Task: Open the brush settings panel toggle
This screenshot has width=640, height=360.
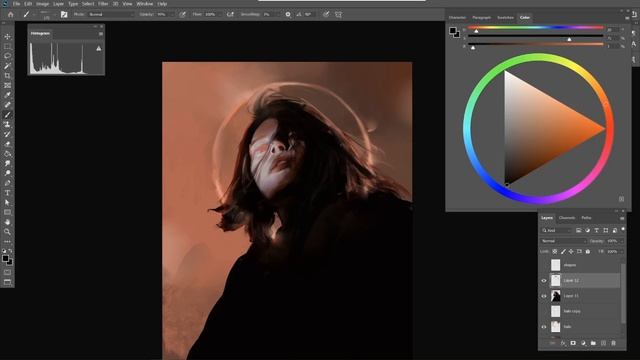Action: pos(64,15)
